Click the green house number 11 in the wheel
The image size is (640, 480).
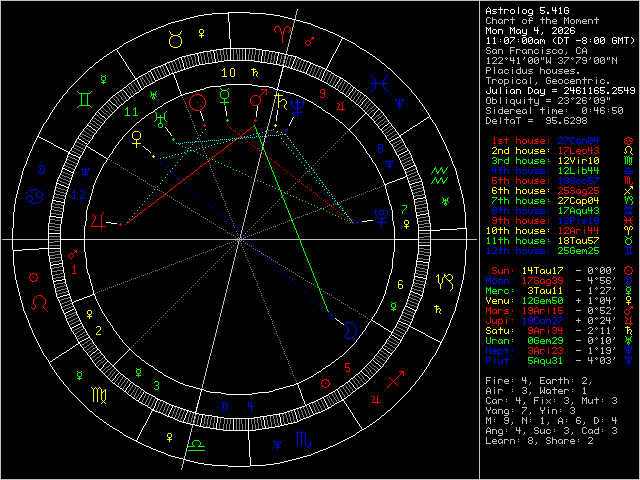(x=132, y=112)
